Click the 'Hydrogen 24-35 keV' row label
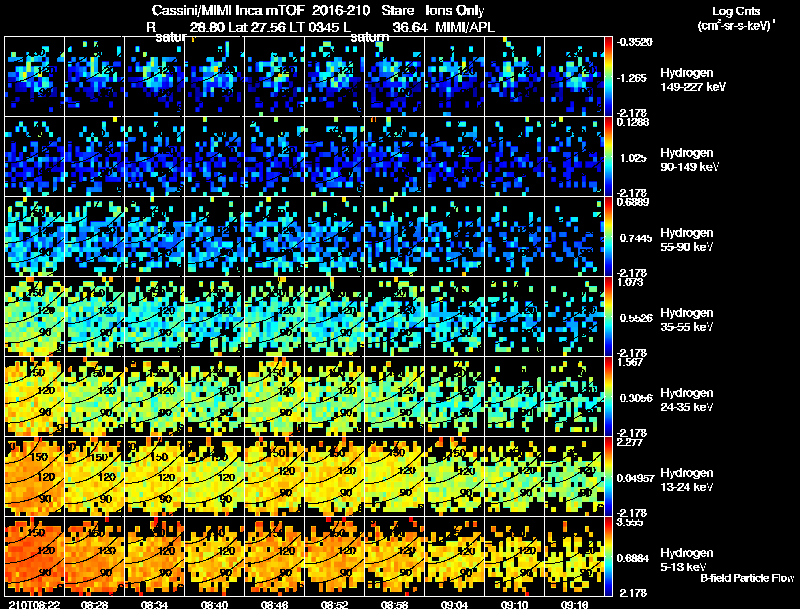 click(687, 400)
